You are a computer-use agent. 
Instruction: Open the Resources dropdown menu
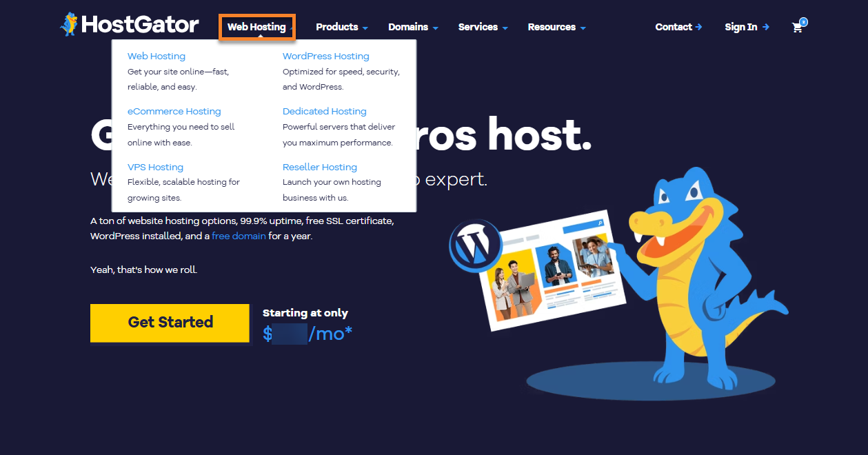[556, 28]
